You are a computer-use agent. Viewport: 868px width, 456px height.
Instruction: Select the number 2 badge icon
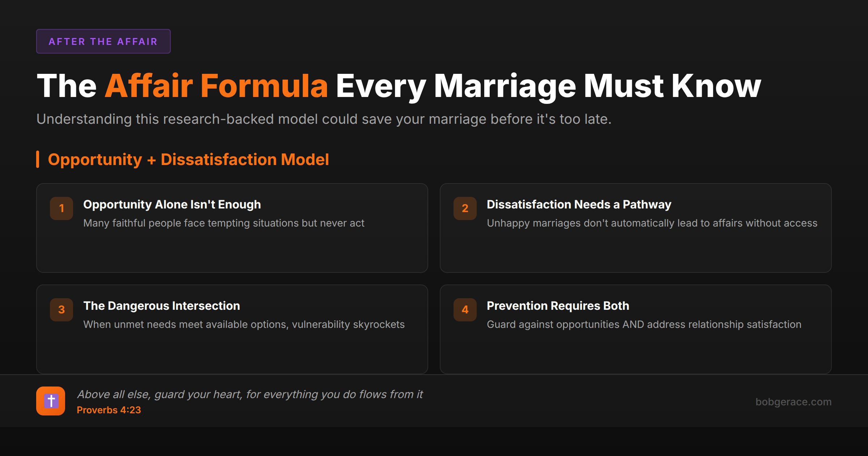tap(465, 208)
